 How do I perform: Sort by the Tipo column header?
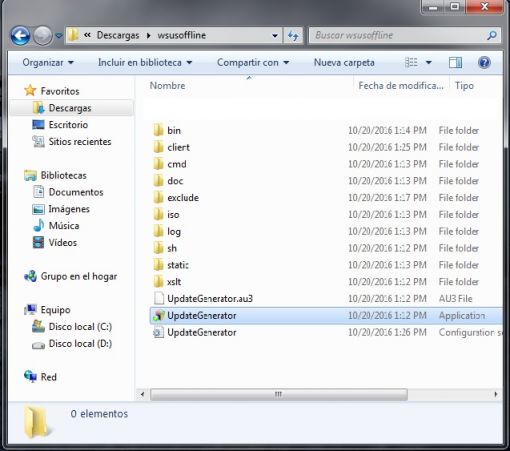pyautogui.click(x=464, y=86)
